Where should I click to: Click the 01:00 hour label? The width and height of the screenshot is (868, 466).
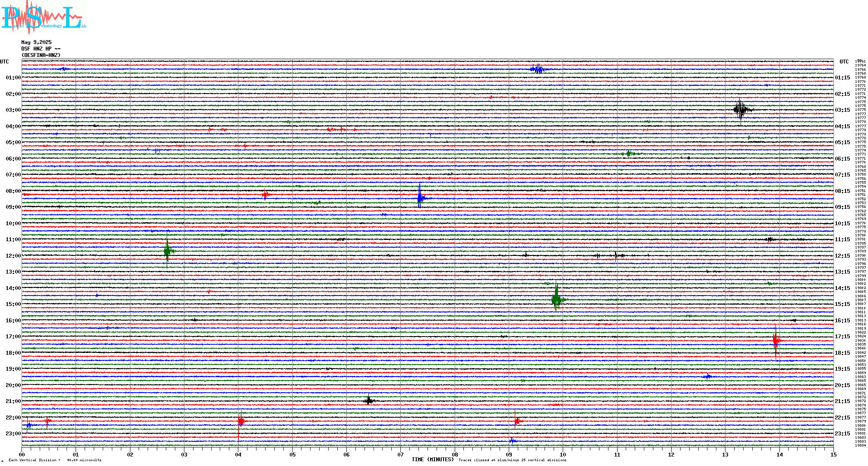coord(13,78)
